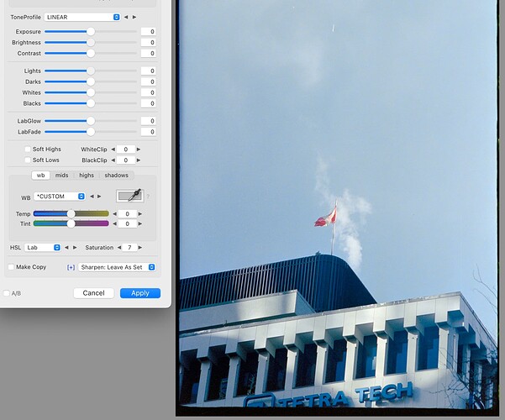
Task: Click the LabGlow value field
Action: [149, 121]
